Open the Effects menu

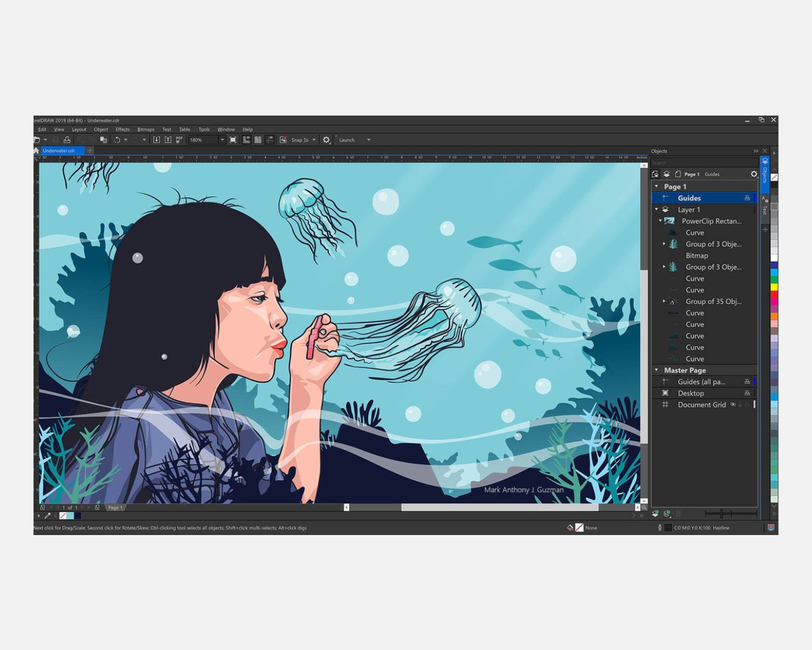point(123,129)
